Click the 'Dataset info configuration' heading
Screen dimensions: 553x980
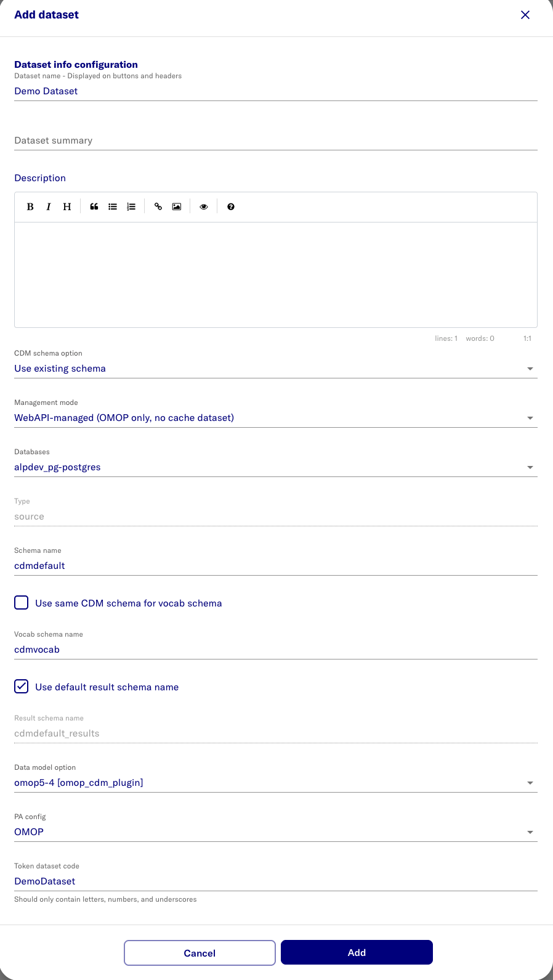pos(76,65)
